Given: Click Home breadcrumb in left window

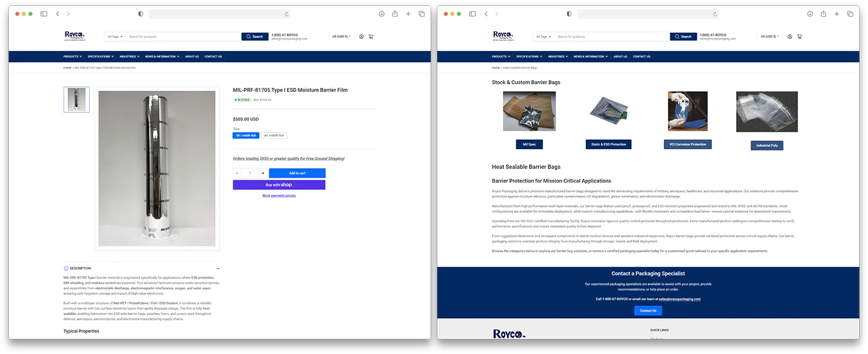Looking at the screenshot, I should pyautogui.click(x=67, y=68).
